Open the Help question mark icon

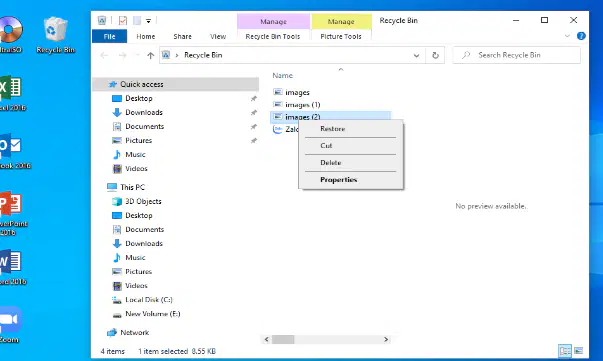coord(581,36)
